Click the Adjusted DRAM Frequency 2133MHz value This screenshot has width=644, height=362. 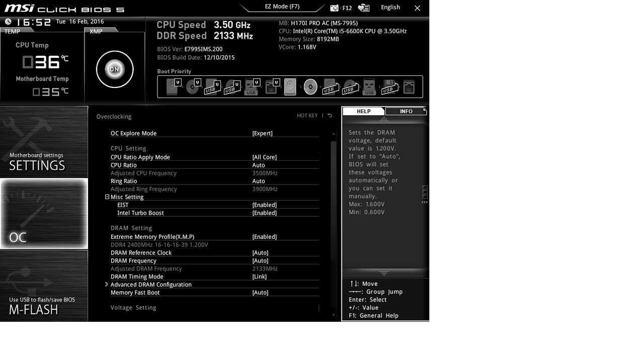(265, 269)
